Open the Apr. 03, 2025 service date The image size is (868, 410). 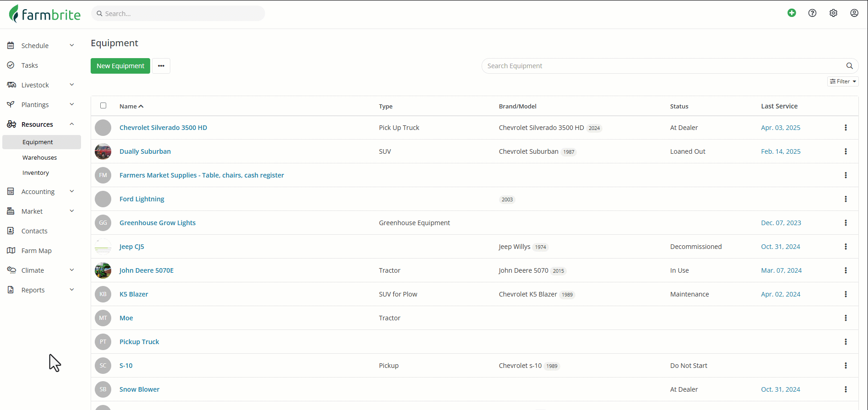(781, 128)
